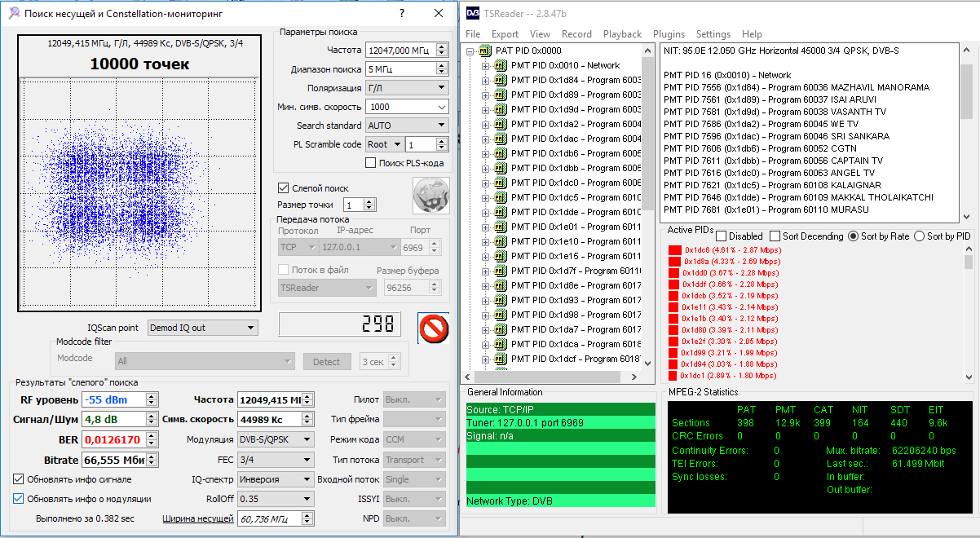Click the Поиск несущей window title icon
The image size is (980, 538).
[13, 13]
